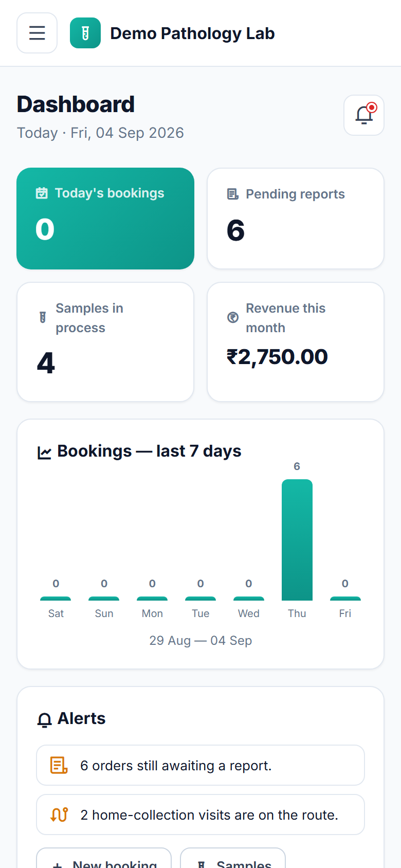Open the '6 orders still awaiting a report' alert
The image size is (401, 868).
coord(200,765)
